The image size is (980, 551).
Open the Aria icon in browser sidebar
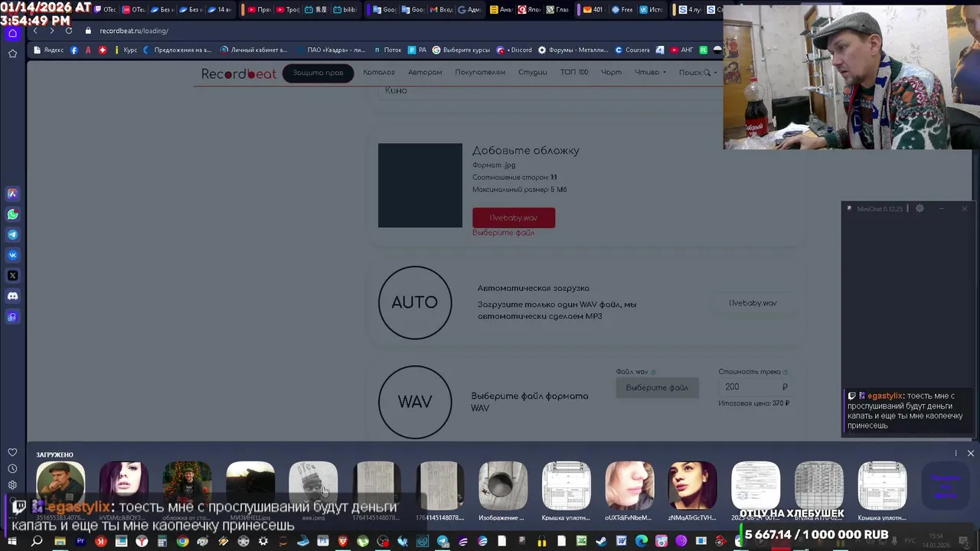12,194
